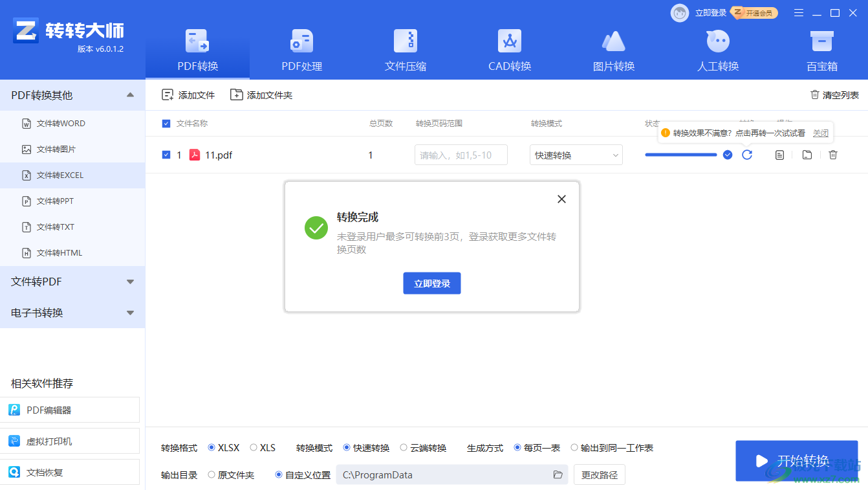Click the blue completed checkmark status icon

coord(728,155)
